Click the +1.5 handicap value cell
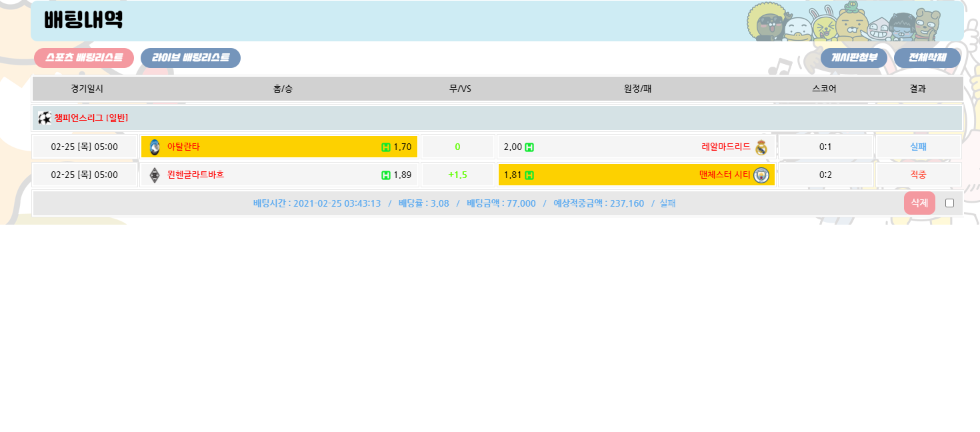Image resolution: width=980 pixels, height=432 pixels. pyautogui.click(x=457, y=175)
